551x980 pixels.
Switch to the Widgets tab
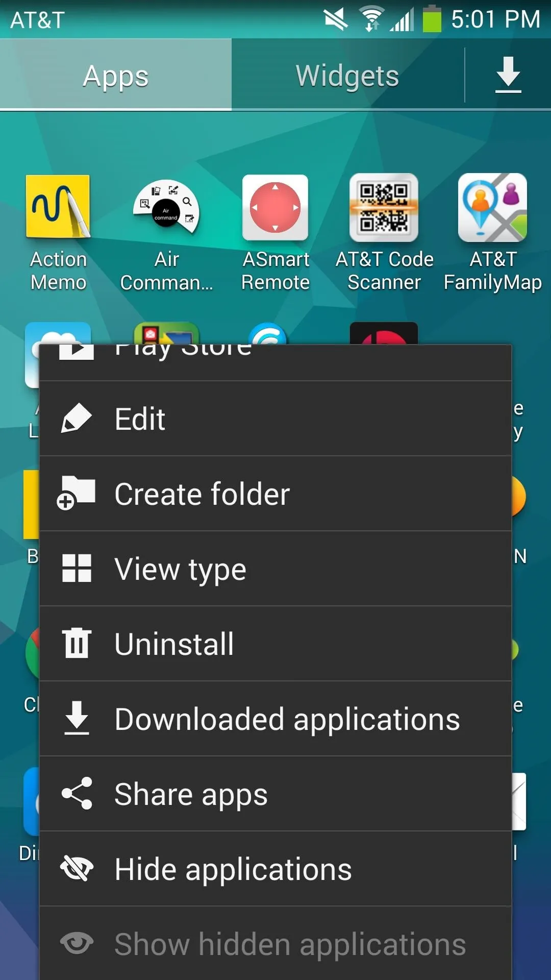348,75
